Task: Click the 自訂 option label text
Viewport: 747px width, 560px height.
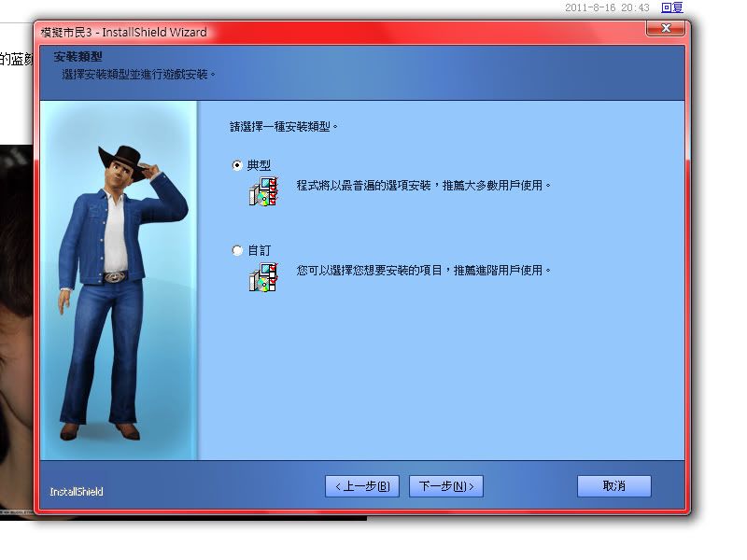Action: click(259, 250)
